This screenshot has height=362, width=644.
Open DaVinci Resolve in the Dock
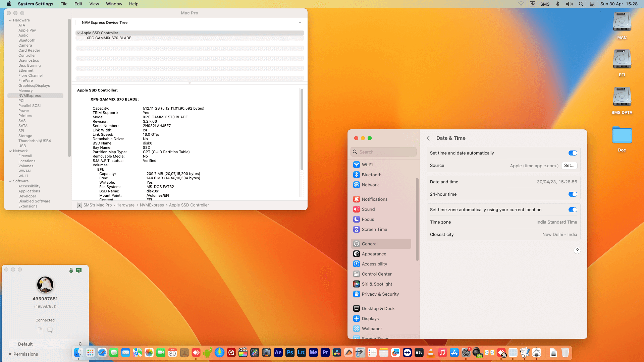(x=337, y=353)
